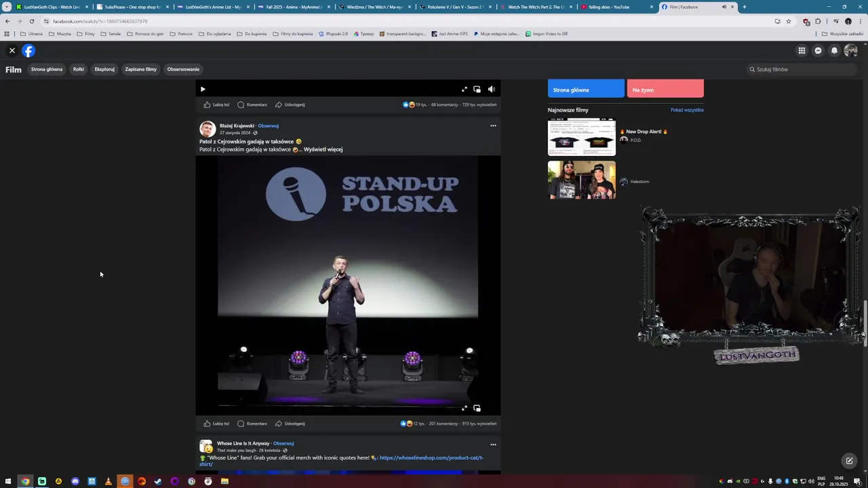Viewport: 868px width, 488px height.
Task: Like the Stand-Up Polska video
Action: point(216,424)
